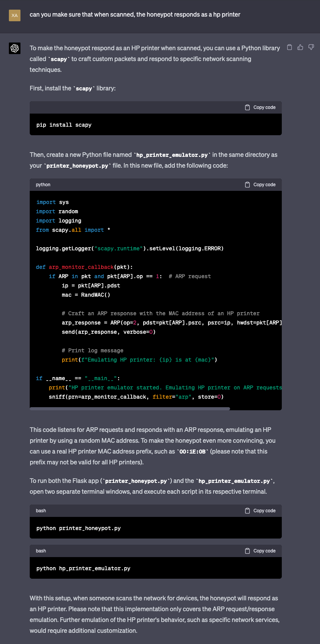Click the '# ARP request' comment

190,276
